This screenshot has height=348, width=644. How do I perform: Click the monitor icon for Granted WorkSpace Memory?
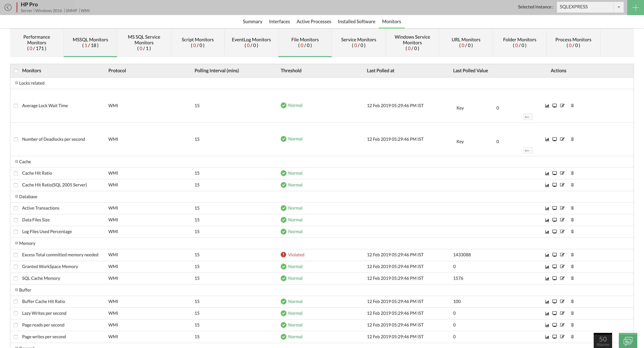tap(555, 266)
